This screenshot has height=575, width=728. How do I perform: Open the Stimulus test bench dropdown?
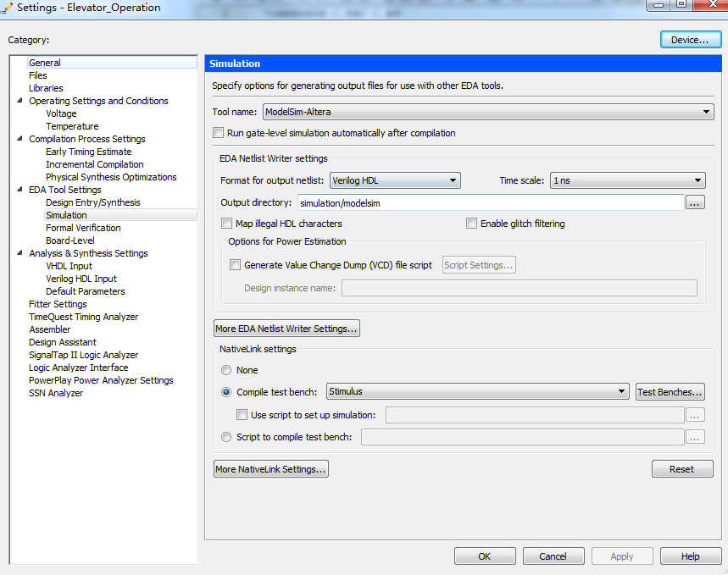click(x=478, y=392)
